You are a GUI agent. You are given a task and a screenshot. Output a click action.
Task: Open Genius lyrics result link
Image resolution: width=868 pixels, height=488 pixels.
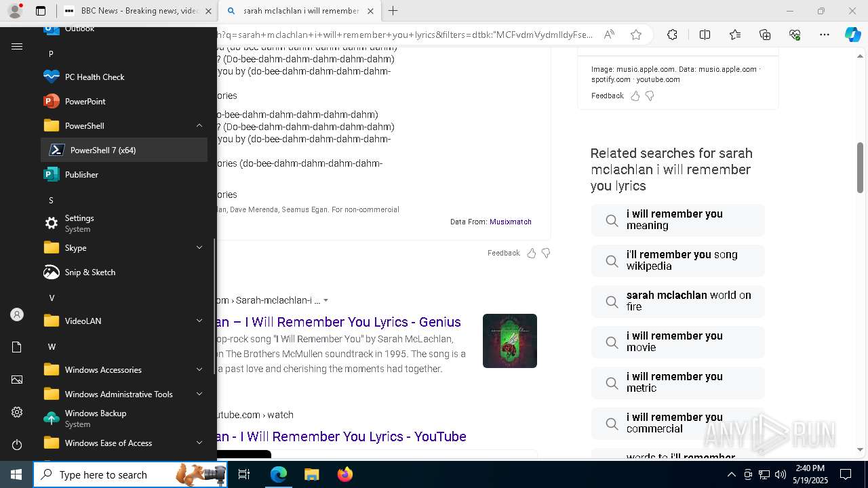tap(339, 322)
